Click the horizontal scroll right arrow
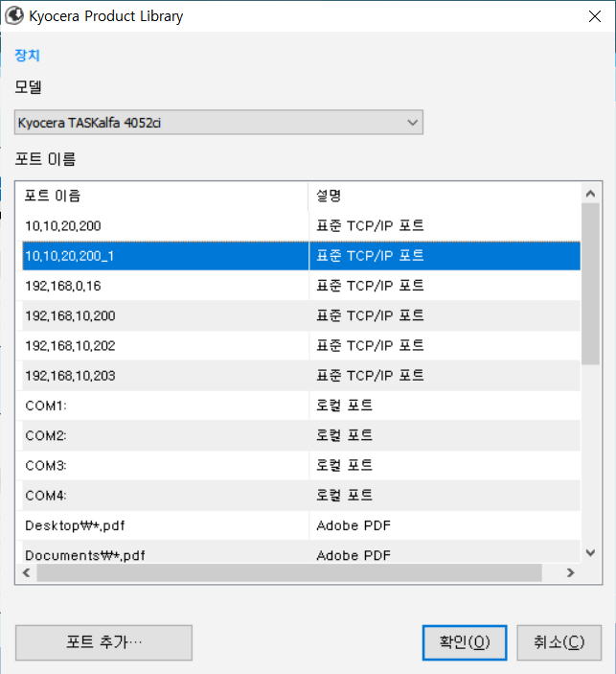The width and height of the screenshot is (616, 674). [570, 572]
